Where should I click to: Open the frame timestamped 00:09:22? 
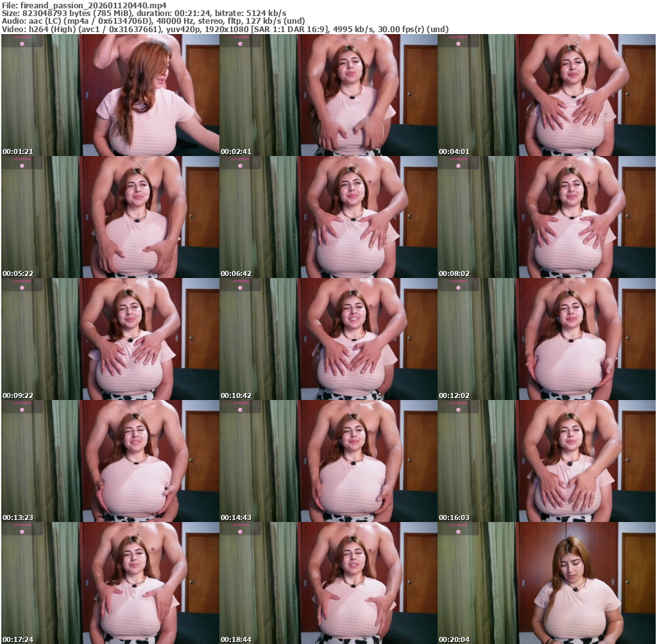click(110, 339)
